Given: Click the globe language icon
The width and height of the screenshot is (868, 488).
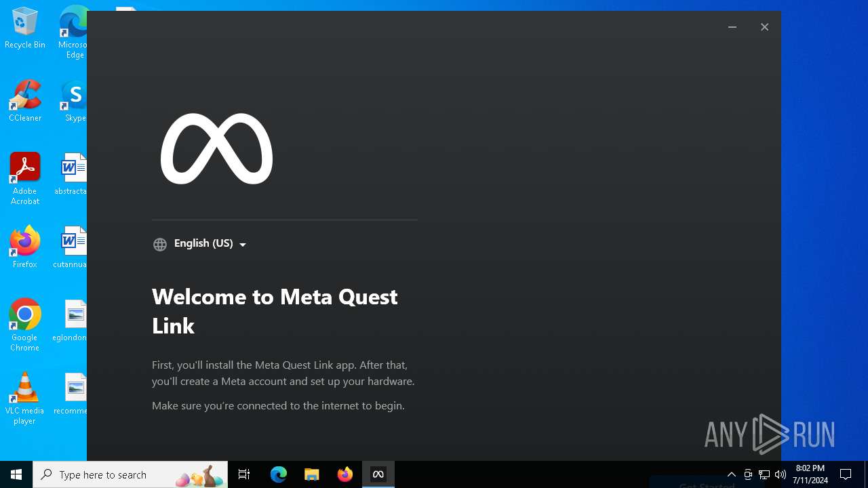Looking at the screenshot, I should pos(160,245).
